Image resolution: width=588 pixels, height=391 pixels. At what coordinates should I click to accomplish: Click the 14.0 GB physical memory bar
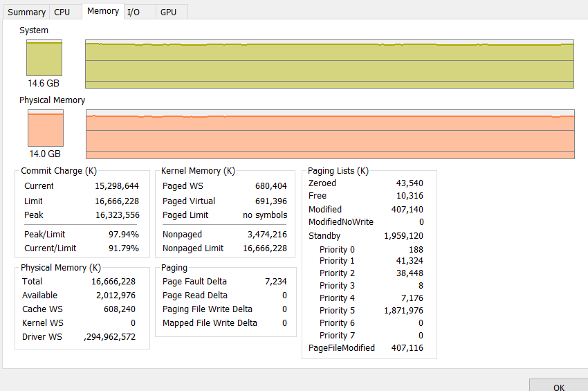[x=45, y=128]
